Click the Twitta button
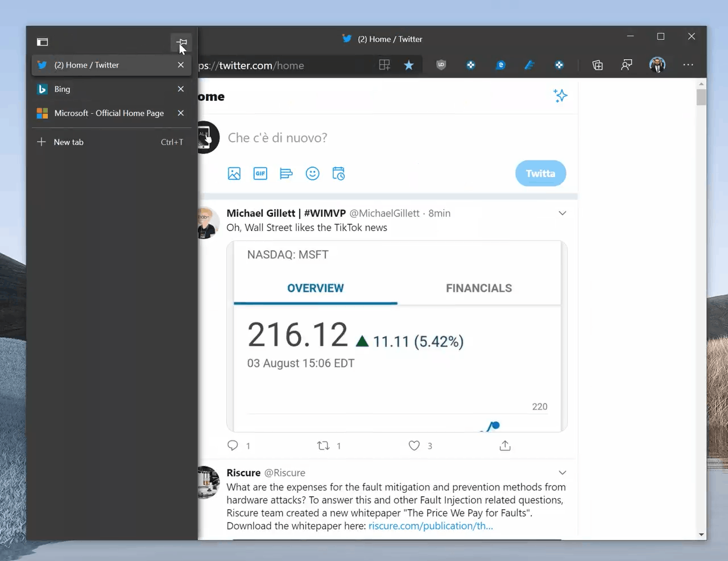 coord(540,174)
